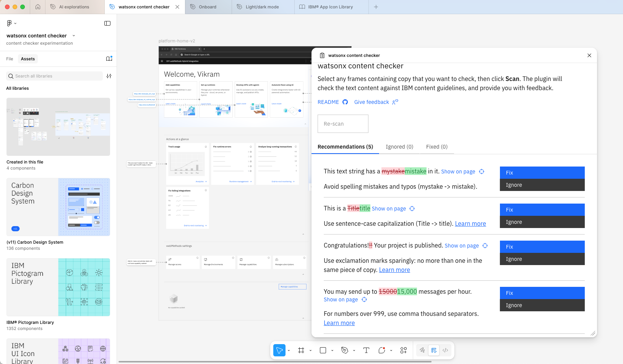Select the Pen tool

[x=345, y=350]
